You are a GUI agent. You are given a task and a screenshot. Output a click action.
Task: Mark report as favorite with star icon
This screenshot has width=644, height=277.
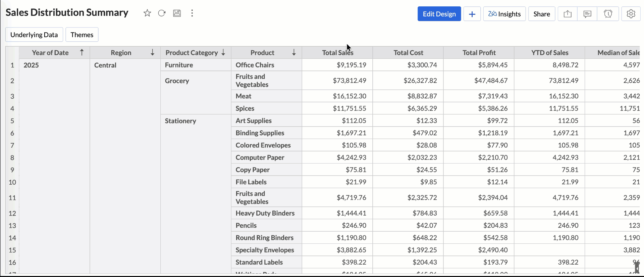(x=147, y=13)
